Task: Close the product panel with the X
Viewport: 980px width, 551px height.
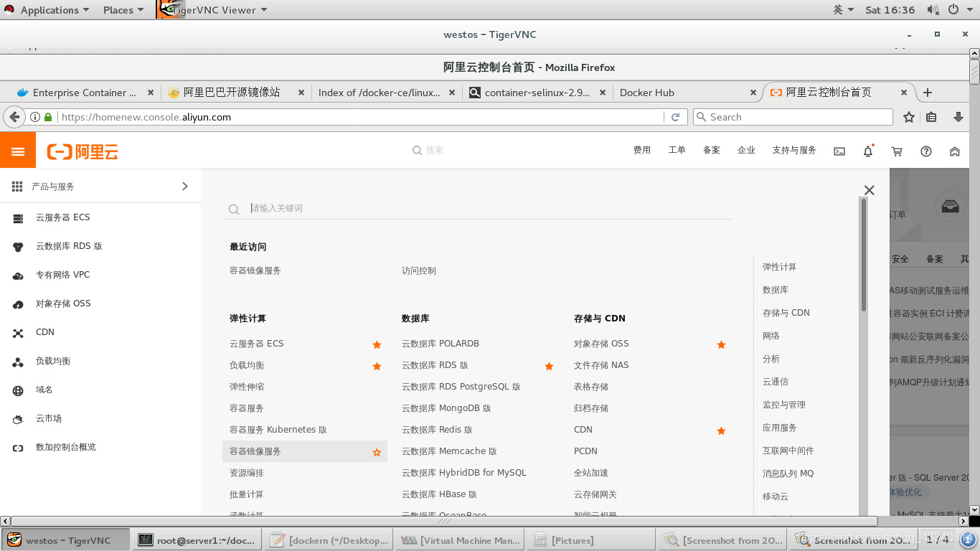Action: 870,190
